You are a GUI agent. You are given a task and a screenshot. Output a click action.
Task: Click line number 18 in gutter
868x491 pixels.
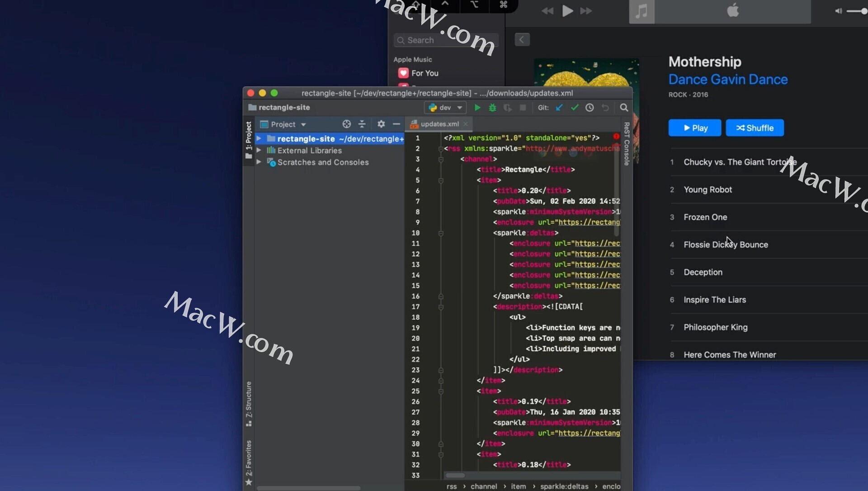click(x=415, y=317)
